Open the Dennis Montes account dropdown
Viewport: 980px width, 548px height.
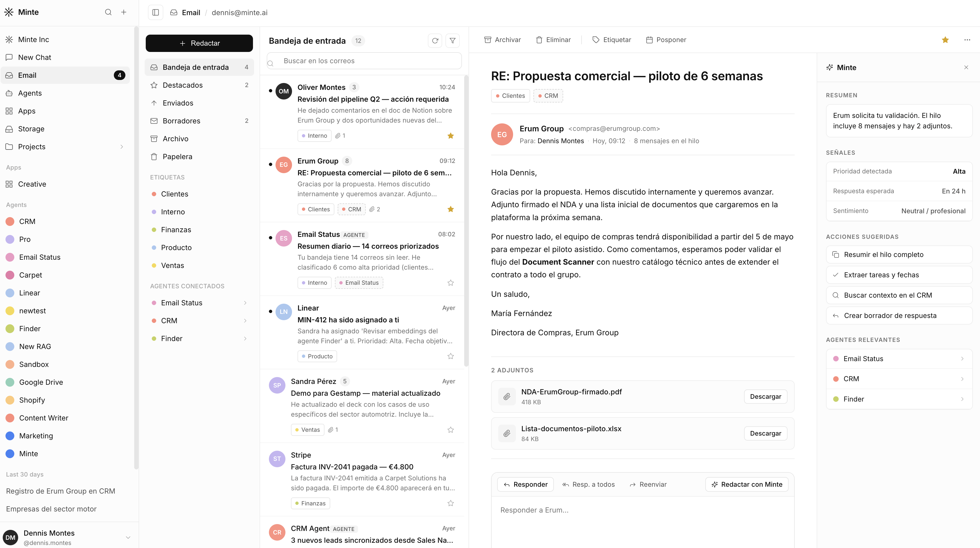pos(128,537)
